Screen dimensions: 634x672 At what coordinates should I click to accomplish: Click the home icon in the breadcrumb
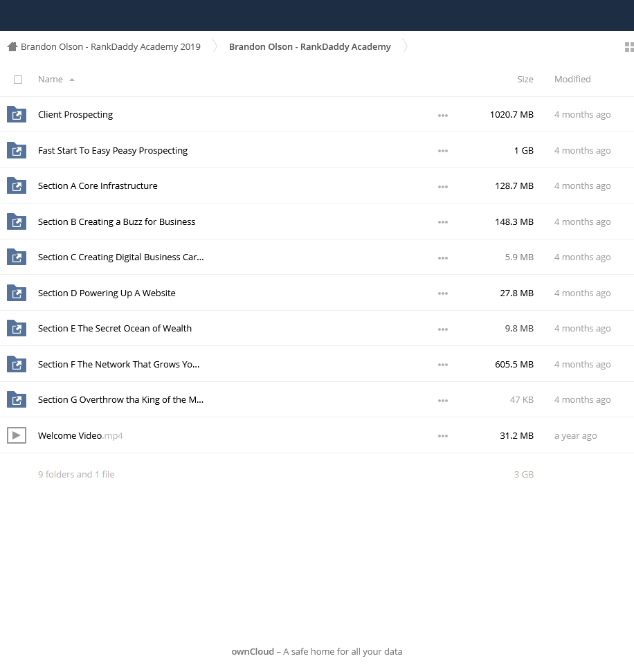tap(12, 46)
